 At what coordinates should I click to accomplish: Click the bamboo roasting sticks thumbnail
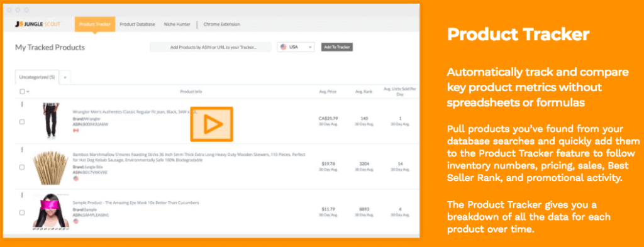50,167
